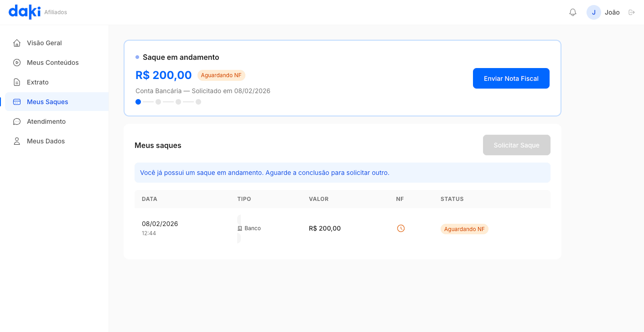This screenshot has height=332, width=644.
Task: Click the logout icon next to João
Action: pyautogui.click(x=632, y=12)
